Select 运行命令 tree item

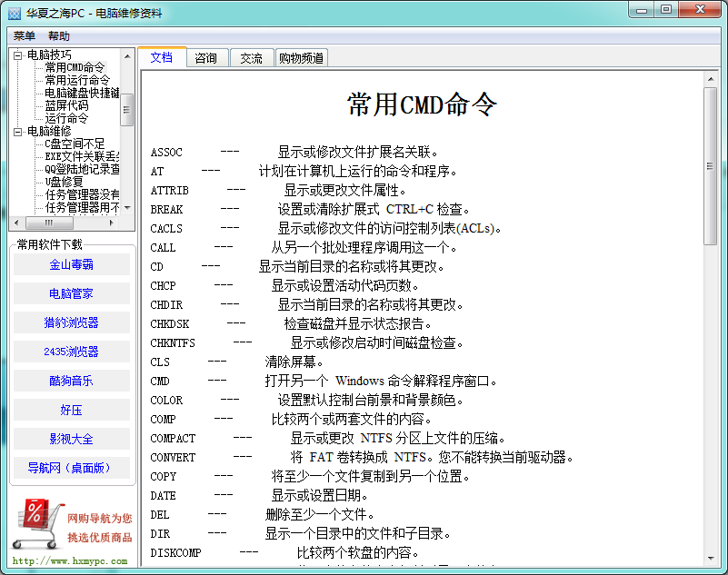(x=66, y=118)
